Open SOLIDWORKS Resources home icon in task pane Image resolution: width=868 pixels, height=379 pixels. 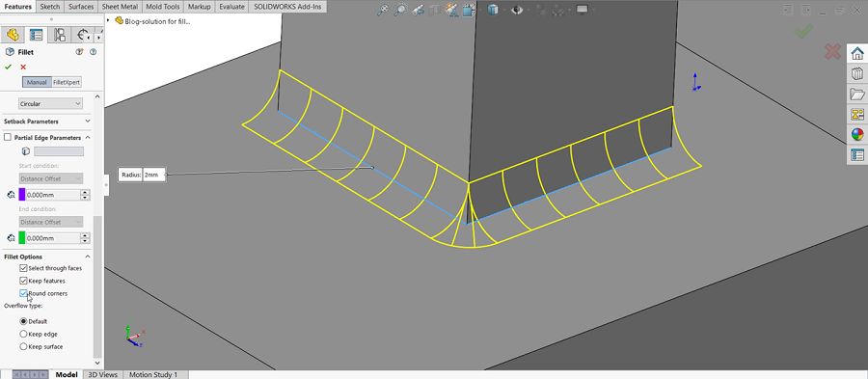click(x=857, y=54)
